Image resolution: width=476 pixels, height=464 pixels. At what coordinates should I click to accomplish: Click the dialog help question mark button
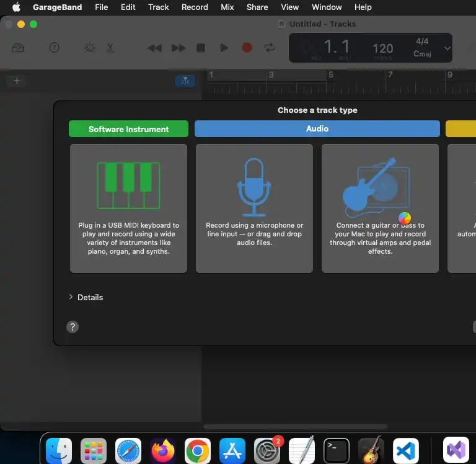tap(73, 327)
